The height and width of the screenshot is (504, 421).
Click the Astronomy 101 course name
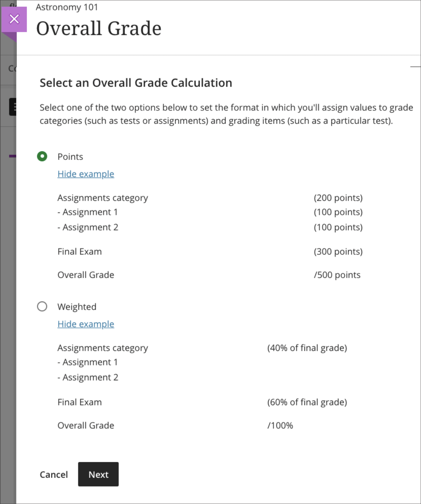[x=67, y=7]
